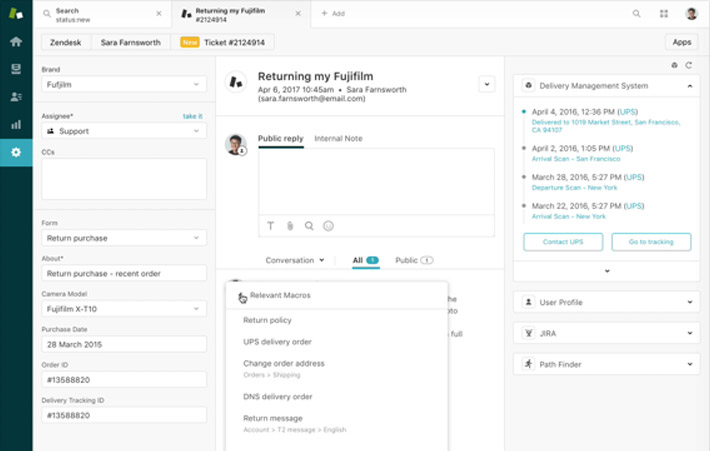Open the Admin gear icon in sidebar
Viewport: 710px width, 451px height.
click(16, 152)
